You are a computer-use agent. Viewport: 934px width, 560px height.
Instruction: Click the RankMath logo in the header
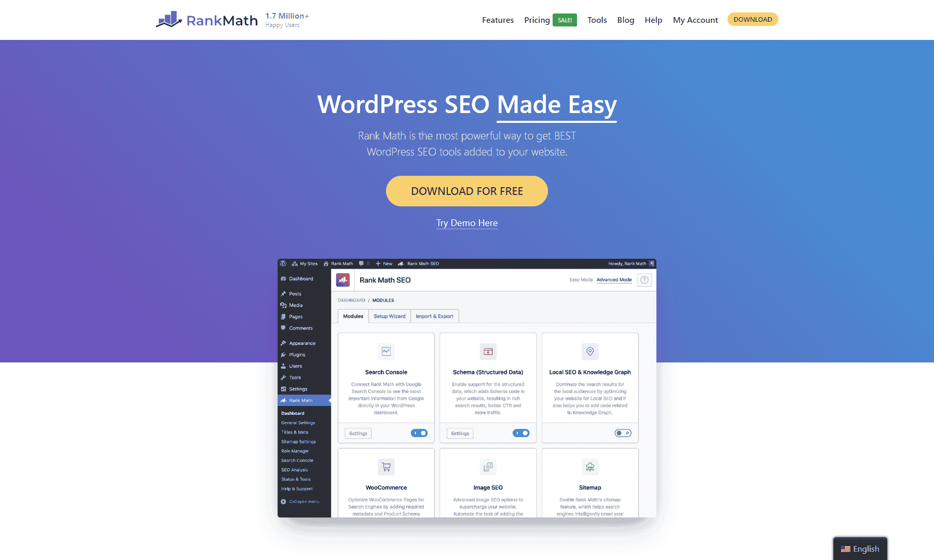click(x=207, y=20)
